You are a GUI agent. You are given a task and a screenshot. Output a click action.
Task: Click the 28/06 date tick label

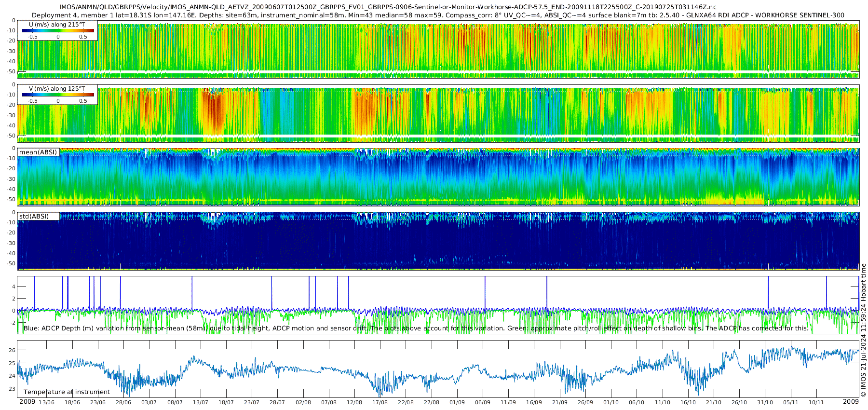click(123, 402)
